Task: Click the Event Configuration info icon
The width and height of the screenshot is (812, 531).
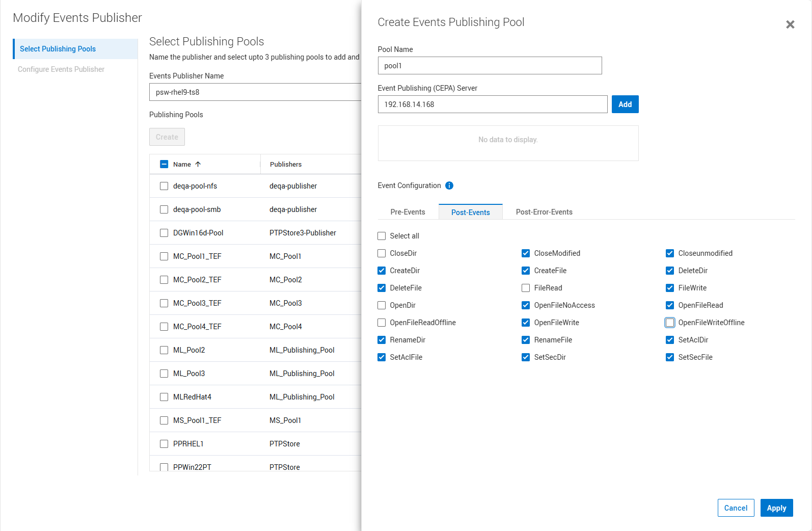Action: pyautogui.click(x=449, y=185)
